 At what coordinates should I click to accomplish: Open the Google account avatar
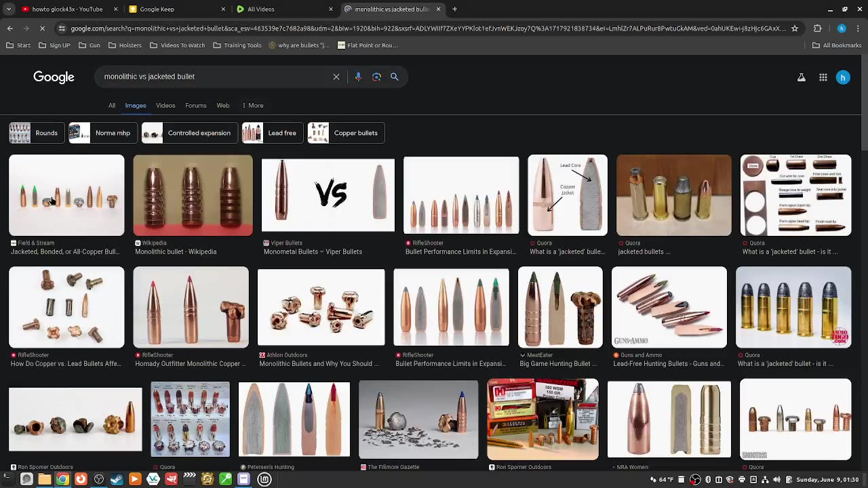pyautogui.click(x=843, y=77)
